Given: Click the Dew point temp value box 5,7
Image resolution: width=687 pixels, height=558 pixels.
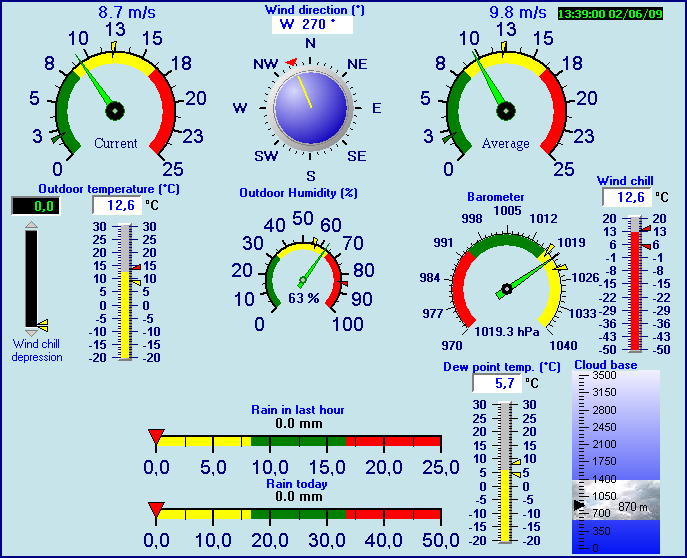Looking at the screenshot, I should click(x=496, y=383).
